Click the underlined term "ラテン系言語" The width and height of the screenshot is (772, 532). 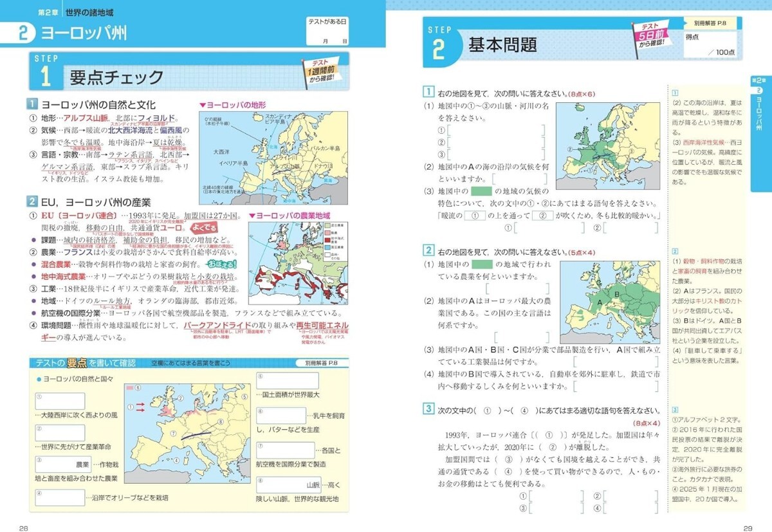click(x=131, y=154)
